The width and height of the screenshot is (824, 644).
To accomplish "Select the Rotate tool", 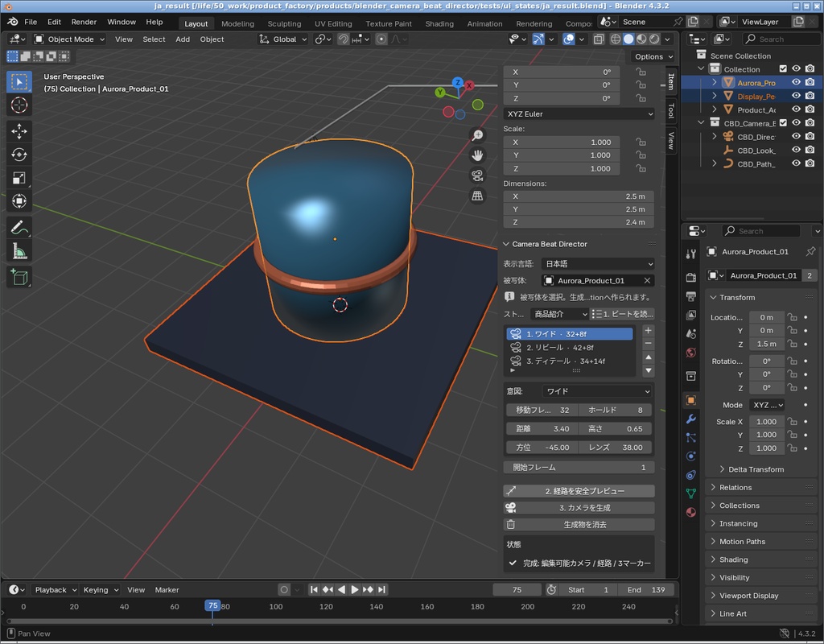I will point(19,155).
